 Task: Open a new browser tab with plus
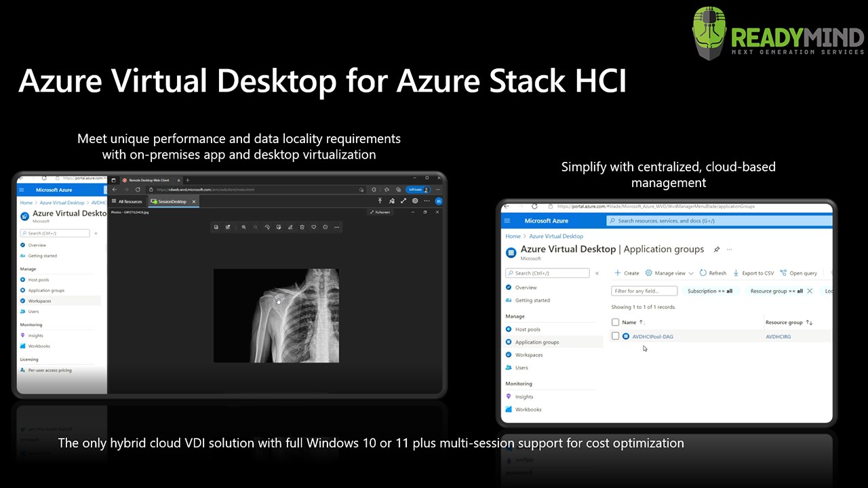[x=188, y=180]
